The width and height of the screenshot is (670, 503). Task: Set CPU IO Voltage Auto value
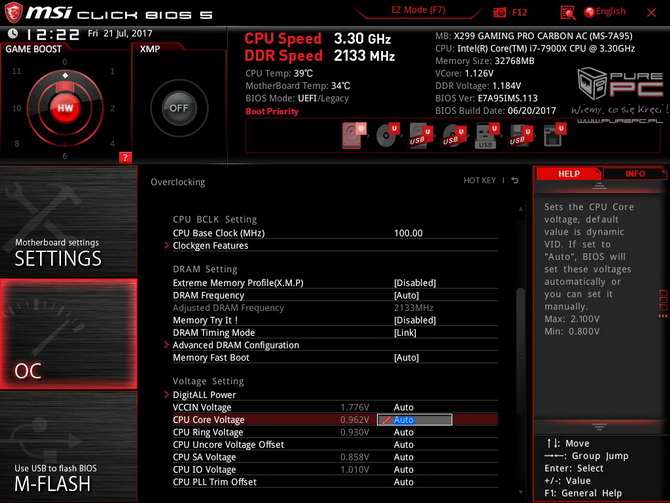click(403, 469)
